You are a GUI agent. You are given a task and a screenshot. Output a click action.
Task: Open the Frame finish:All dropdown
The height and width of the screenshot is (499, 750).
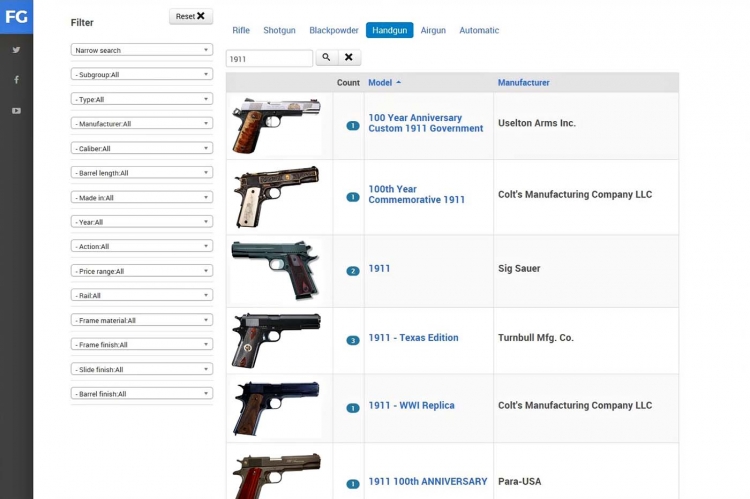point(142,344)
